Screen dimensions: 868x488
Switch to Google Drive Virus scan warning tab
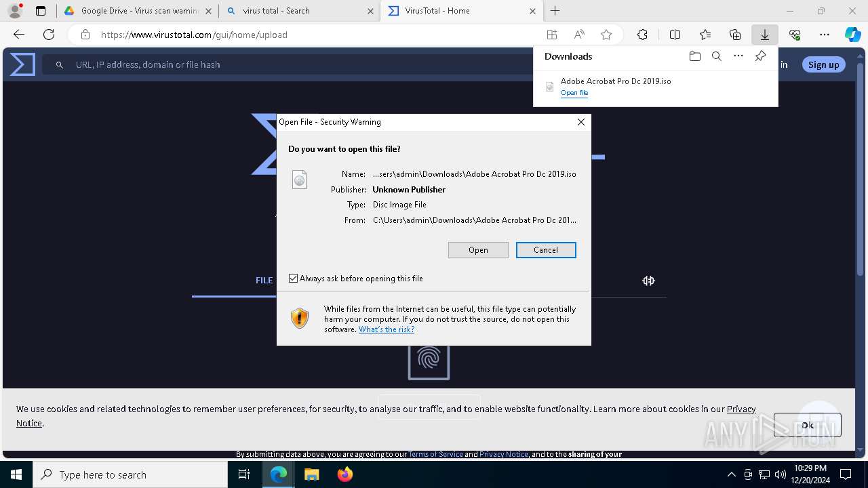[138, 11]
